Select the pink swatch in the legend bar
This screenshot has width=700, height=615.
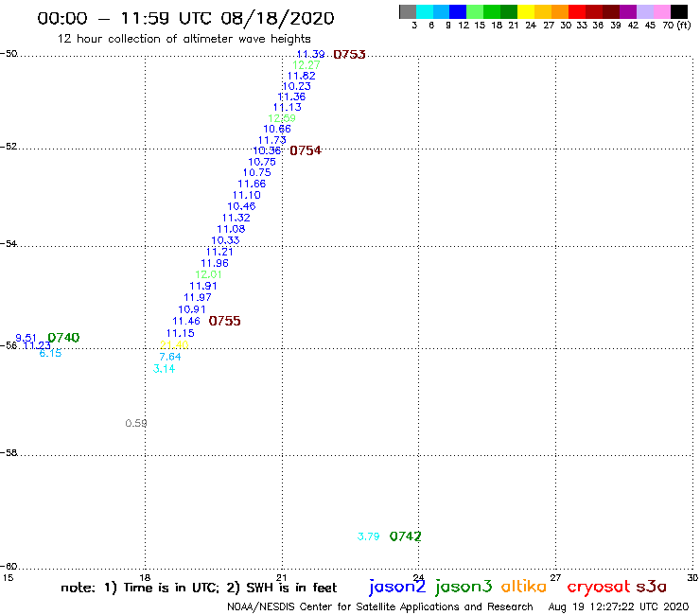(662, 11)
